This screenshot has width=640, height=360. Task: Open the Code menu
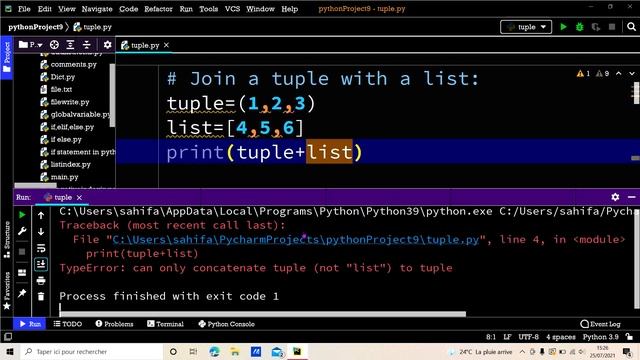(x=128, y=9)
